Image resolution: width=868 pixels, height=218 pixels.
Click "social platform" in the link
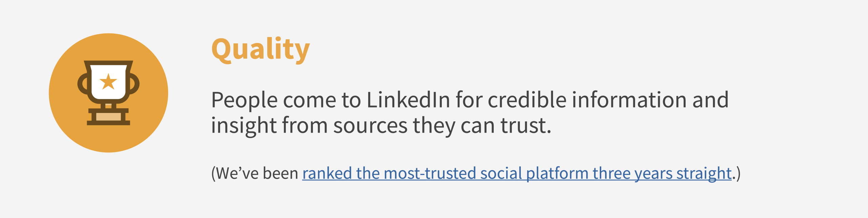click(x=534, y=174)
